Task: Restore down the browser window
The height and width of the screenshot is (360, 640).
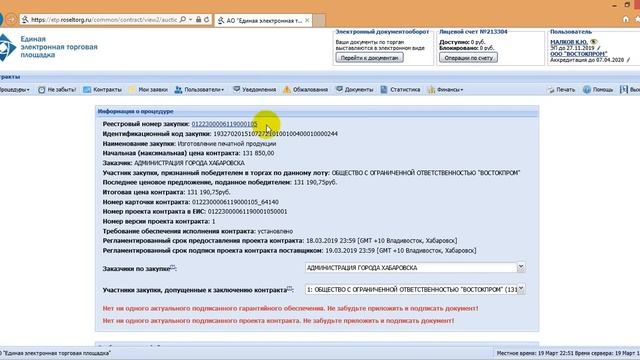Action: [x=627, y=5]
